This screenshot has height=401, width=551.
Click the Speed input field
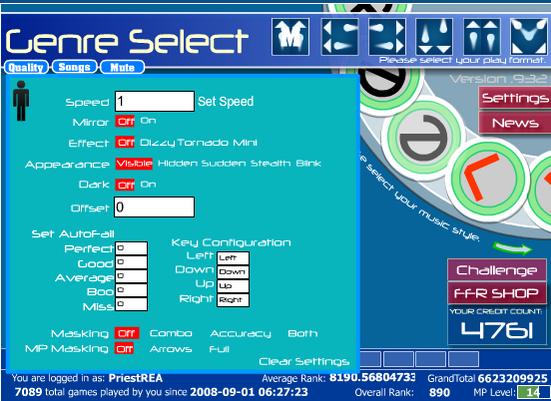[x=155, y=101]
